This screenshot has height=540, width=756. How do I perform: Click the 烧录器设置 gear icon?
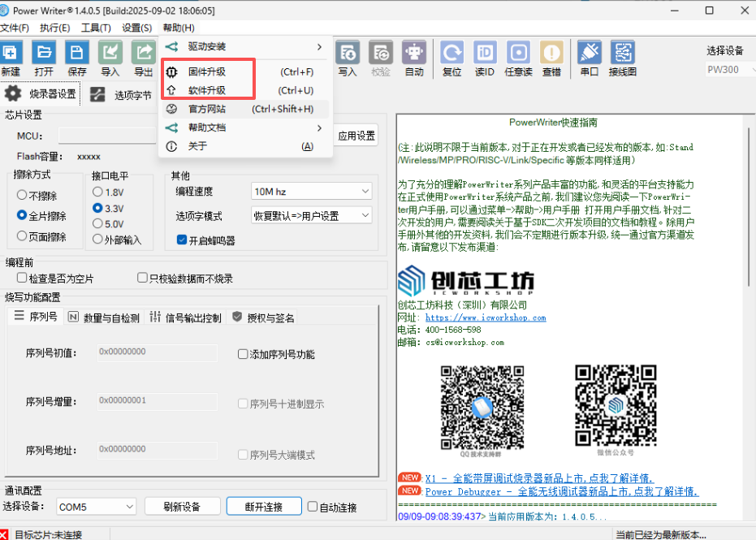pos(13,93)
